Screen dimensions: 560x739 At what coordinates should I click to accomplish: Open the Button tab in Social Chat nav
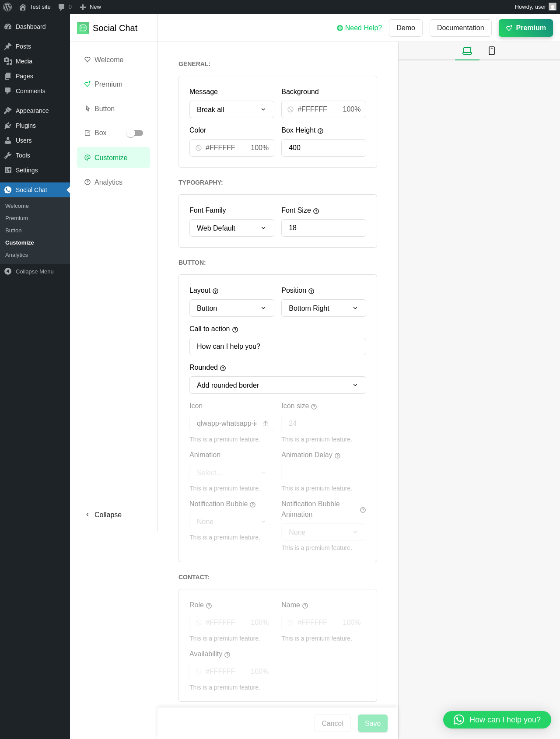click(113, 109)
